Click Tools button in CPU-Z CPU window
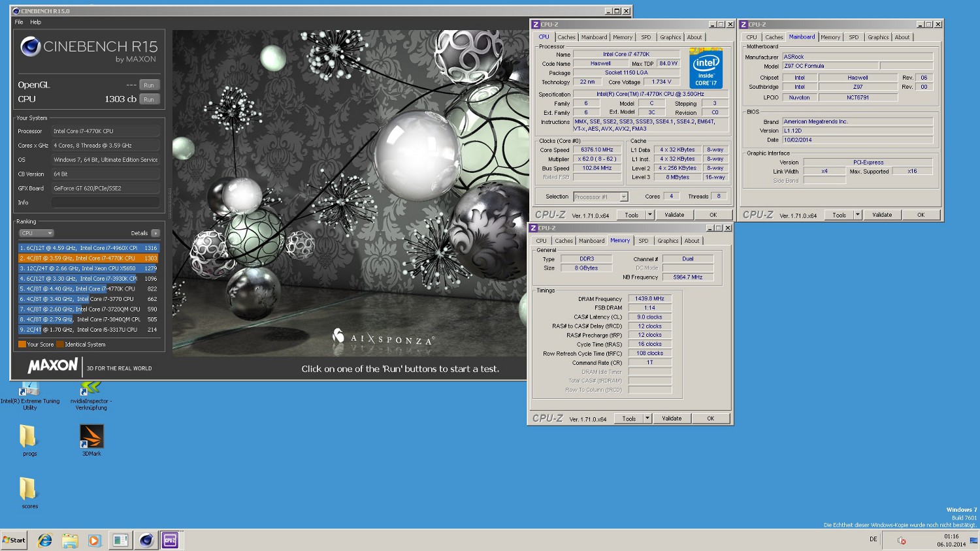The width and height of the screenshot is (980, 551). pyautogui.click(x=631, y=215)
